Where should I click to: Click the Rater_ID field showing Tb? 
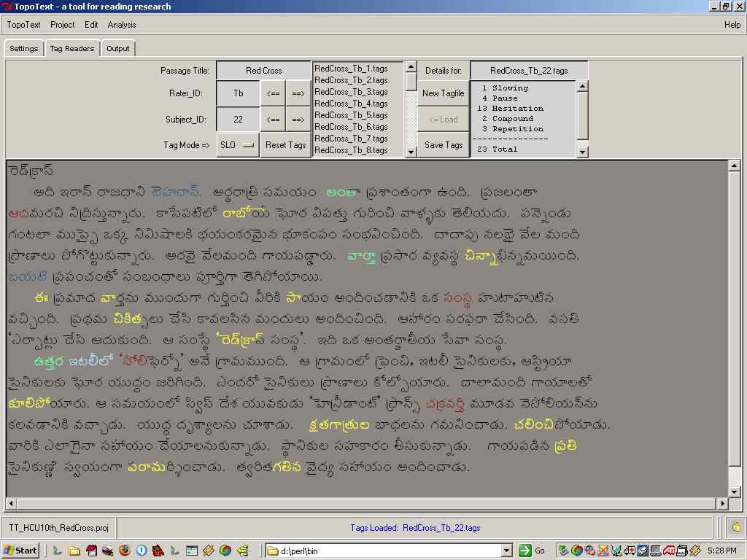tap(239, 93)
